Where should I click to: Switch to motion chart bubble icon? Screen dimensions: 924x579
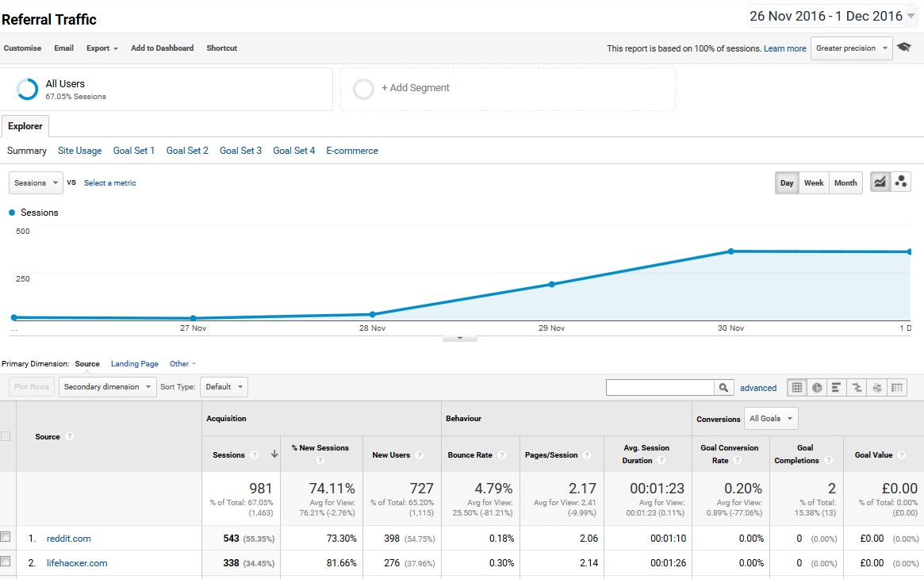[901, 182]
